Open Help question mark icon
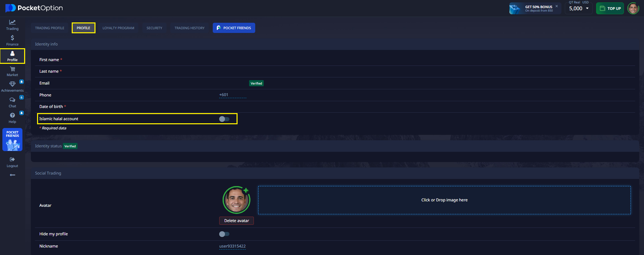This screenshot has width=644, height=255. 12,115
